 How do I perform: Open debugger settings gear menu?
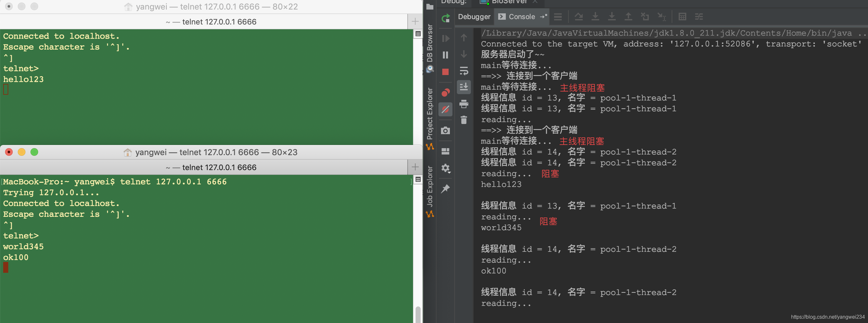pos(445,168)
